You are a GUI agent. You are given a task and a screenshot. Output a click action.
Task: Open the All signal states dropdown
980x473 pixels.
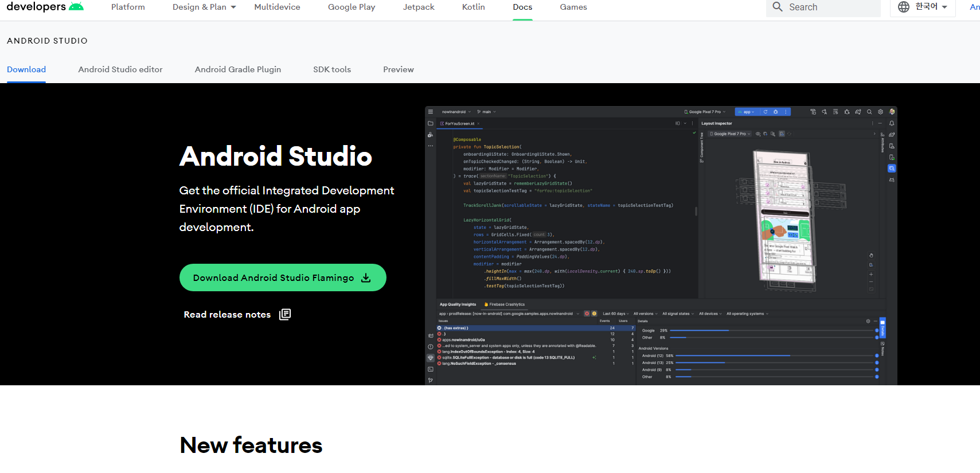pyautogui.click(x=678, y=314)
